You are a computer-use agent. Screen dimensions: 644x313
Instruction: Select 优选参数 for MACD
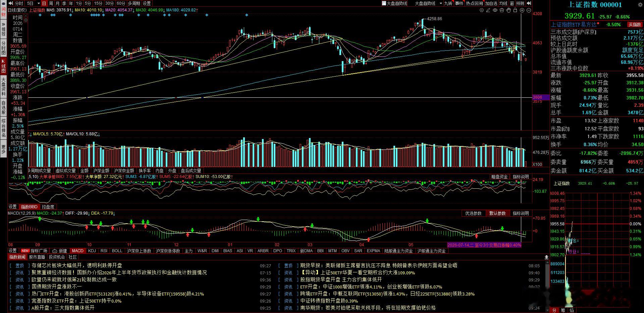click(x=473, y=213)
